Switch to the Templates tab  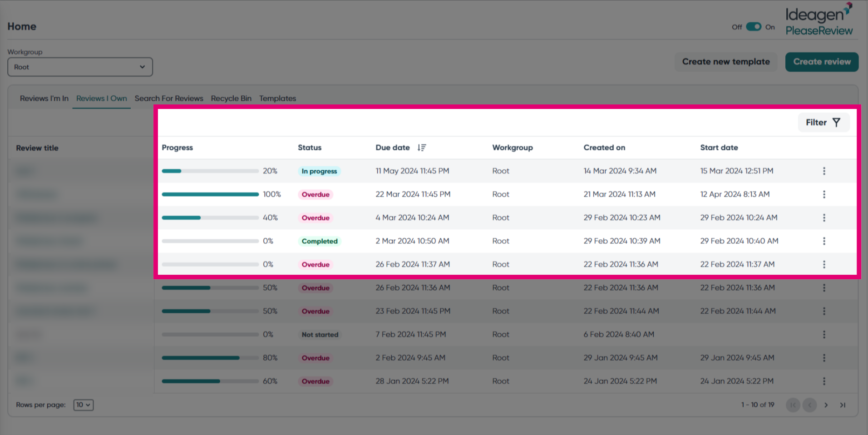[x=277, y=99]
